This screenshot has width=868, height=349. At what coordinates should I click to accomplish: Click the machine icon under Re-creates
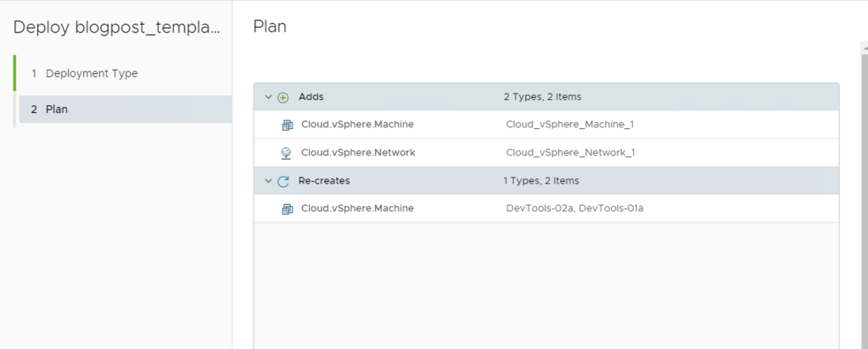[x=287, y=209]
